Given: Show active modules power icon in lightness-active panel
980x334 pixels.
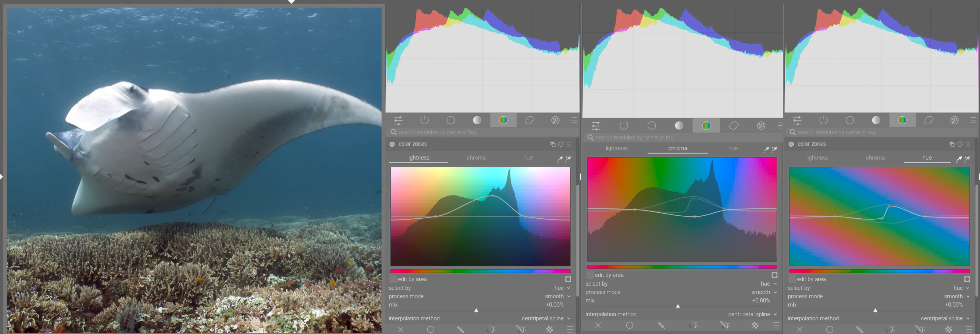Looking at the screenshot, I should [x=425, y=120].
